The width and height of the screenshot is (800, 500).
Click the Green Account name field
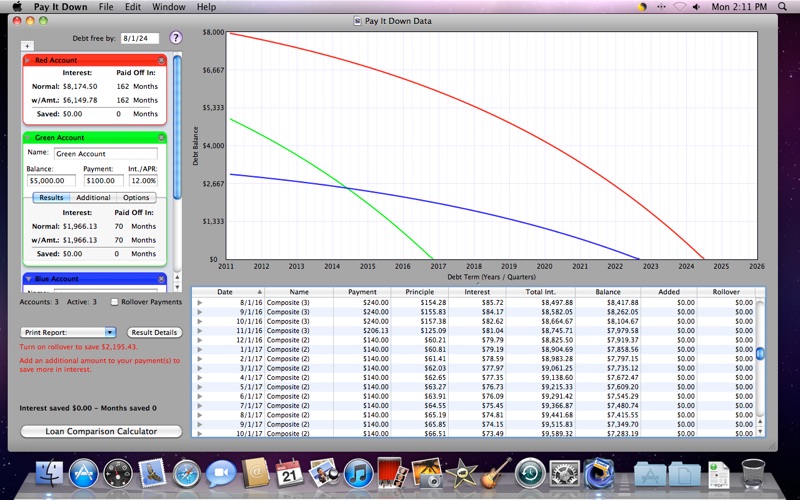pyautogui.click(x=106, y=154)
